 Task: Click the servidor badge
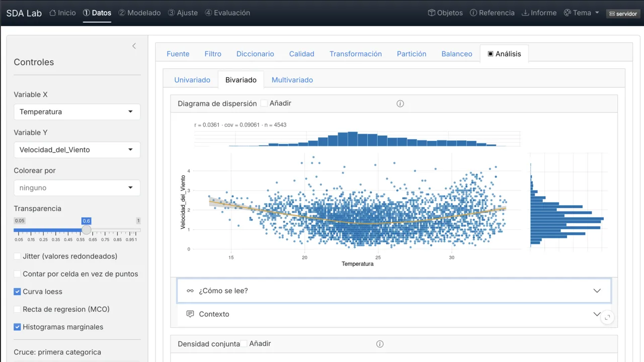coord(623,14)
